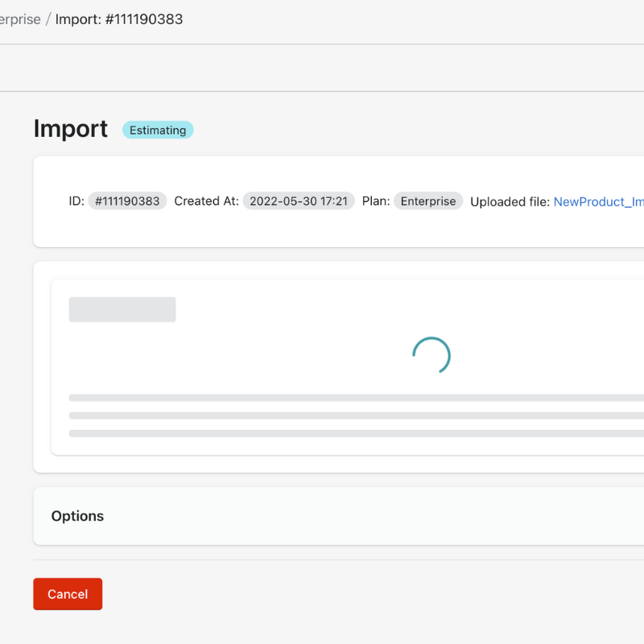Viewport: 644px width, 644px height.
Task: Click the 2022-05-30 17:21 created date tag
Action: pyautogui.click(x=299, y=201)
